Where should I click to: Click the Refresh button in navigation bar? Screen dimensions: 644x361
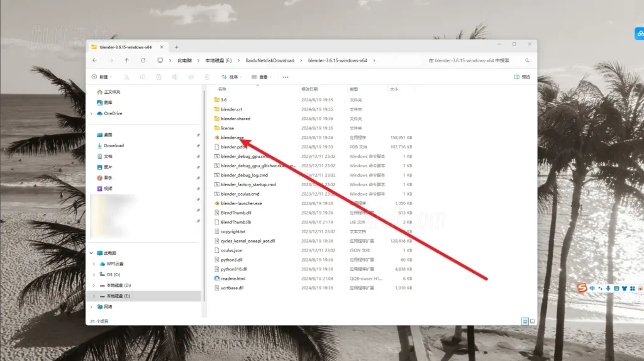click(143, 60)
